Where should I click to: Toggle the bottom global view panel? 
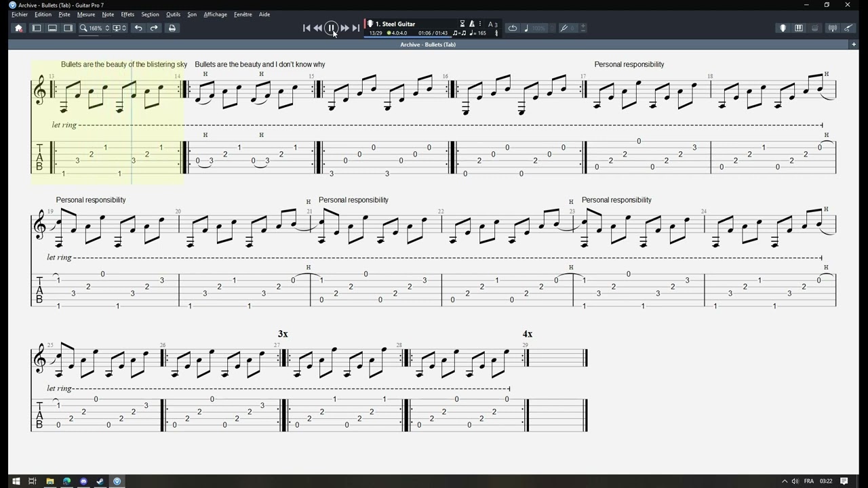(52, 28)
